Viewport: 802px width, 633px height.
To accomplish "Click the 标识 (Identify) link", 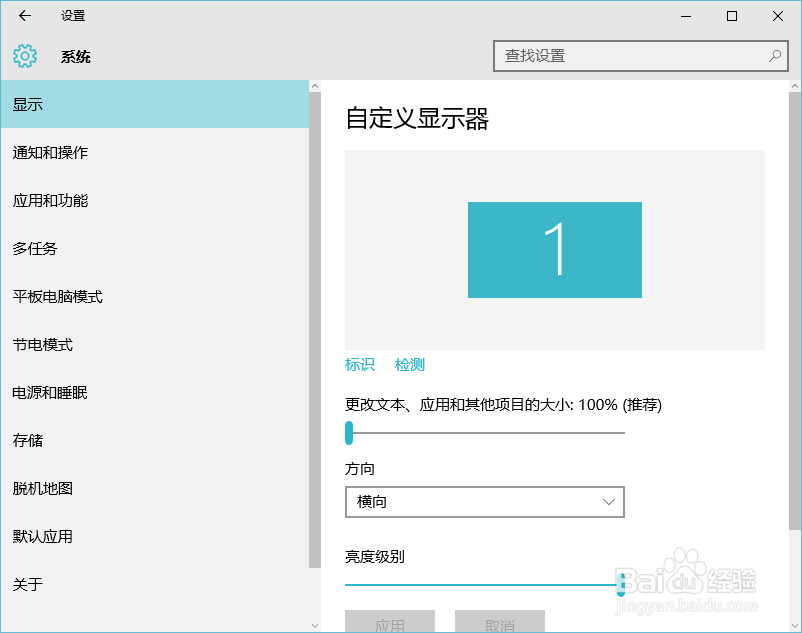I will (359, 364).
